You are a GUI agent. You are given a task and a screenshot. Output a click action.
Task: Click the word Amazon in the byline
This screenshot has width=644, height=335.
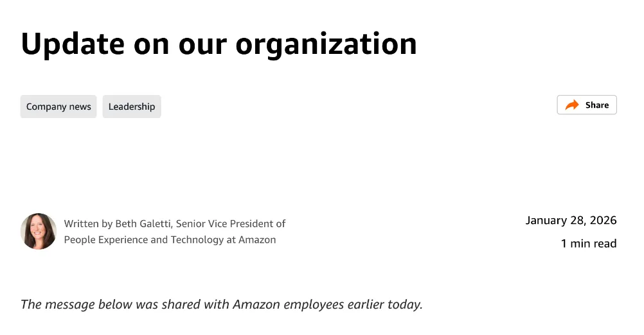point(257,240)
